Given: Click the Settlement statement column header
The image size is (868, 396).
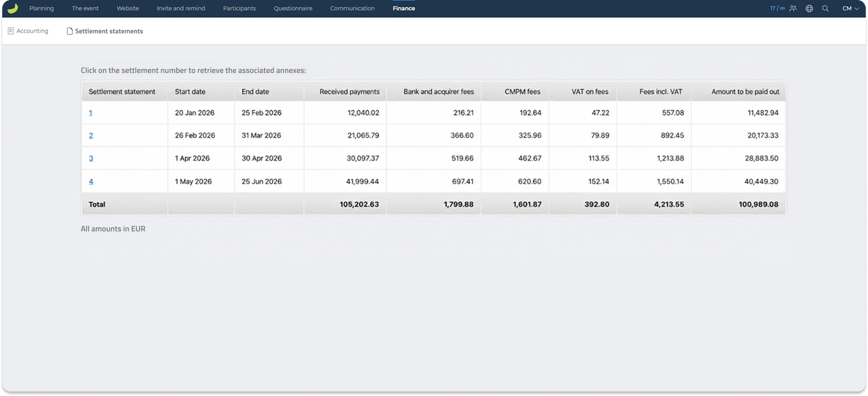Looking at the screenshot, I should (x=122, y=92).
